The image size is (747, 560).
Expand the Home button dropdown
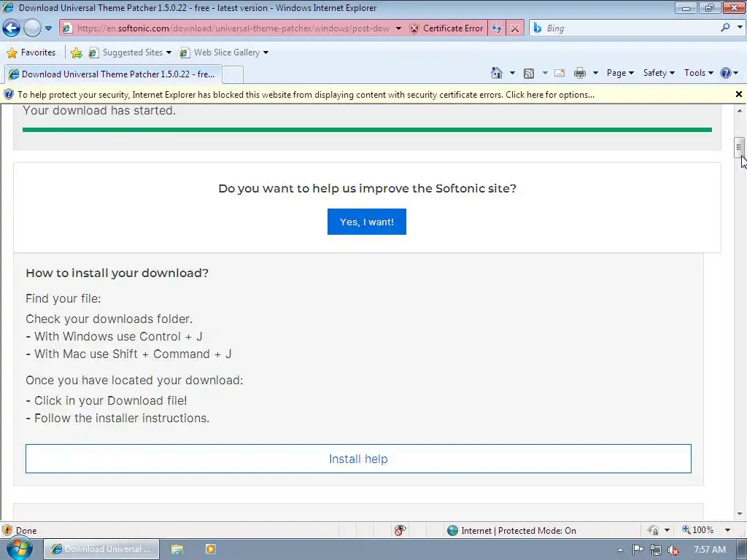512,73
